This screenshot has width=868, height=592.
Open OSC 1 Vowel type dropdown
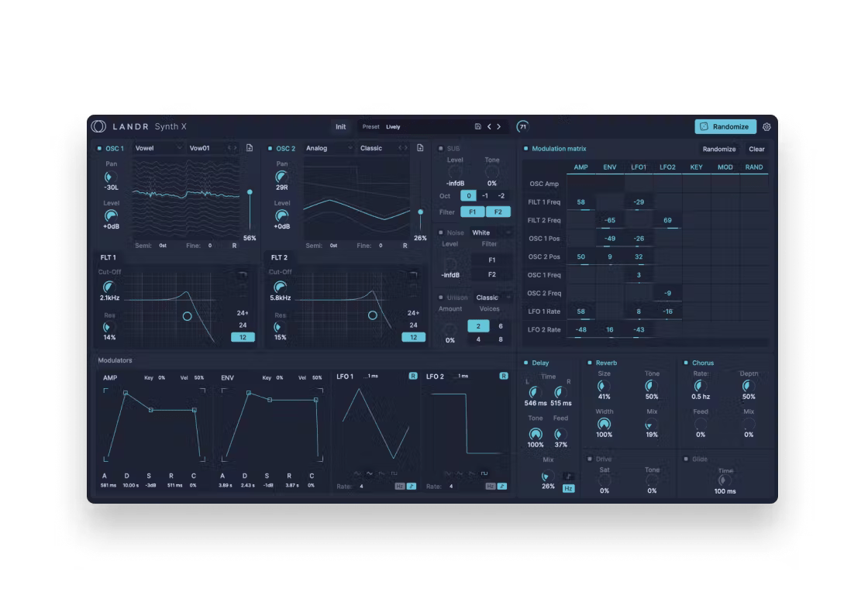(x=158, y=148)
